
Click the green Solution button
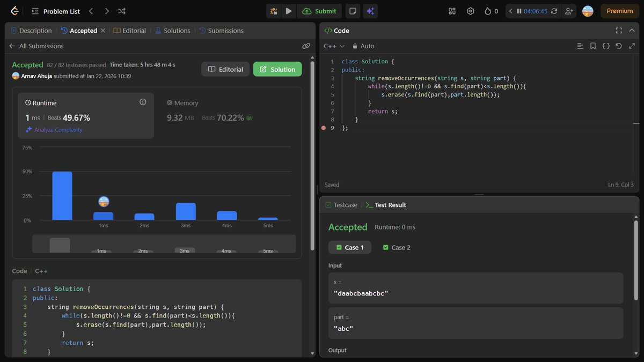point(277,69)
